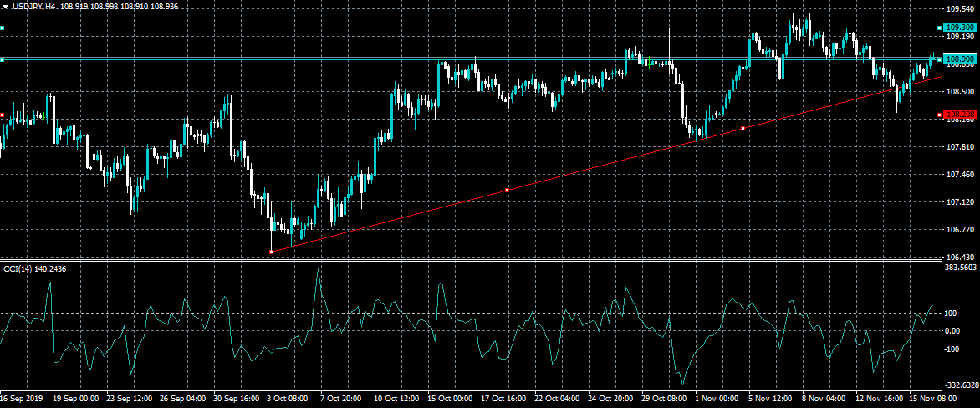This screenshot has height=408, width=980.
Task: Click the 12 Nov 16:00 time label
Action: [x=880, y=398]
